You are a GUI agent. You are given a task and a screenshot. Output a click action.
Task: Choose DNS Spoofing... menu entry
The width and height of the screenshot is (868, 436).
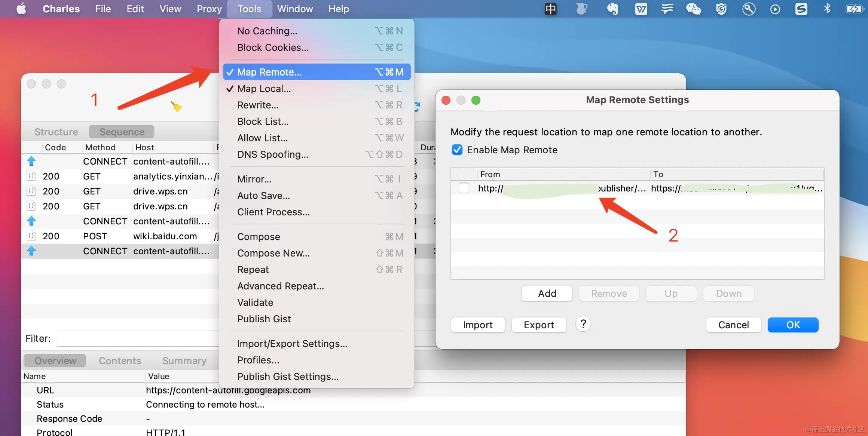[x=272, y=154]
